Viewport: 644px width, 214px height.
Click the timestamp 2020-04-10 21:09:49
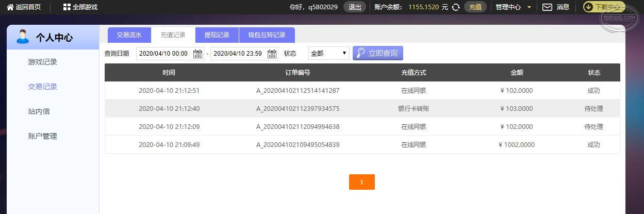click(169, 145)
